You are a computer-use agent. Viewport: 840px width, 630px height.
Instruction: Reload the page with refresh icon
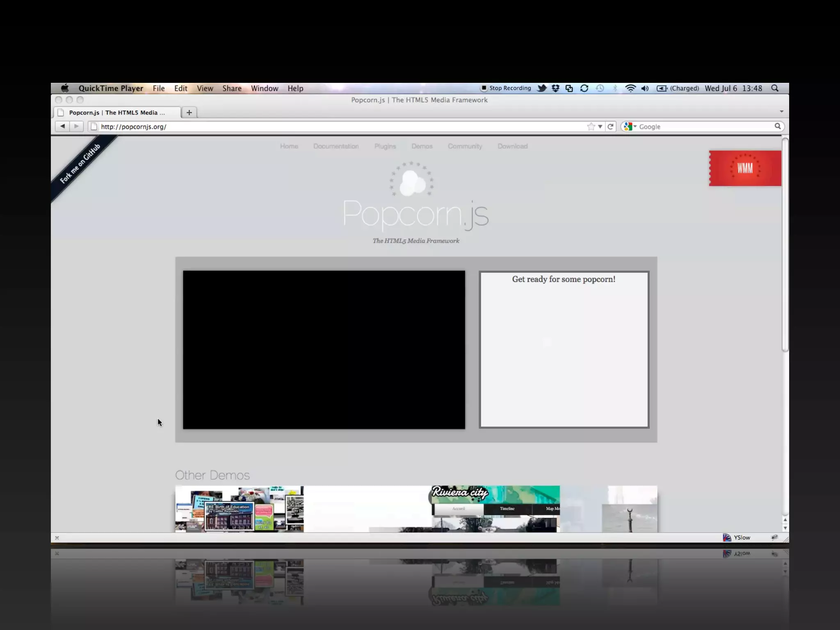[x=610, y=126]
